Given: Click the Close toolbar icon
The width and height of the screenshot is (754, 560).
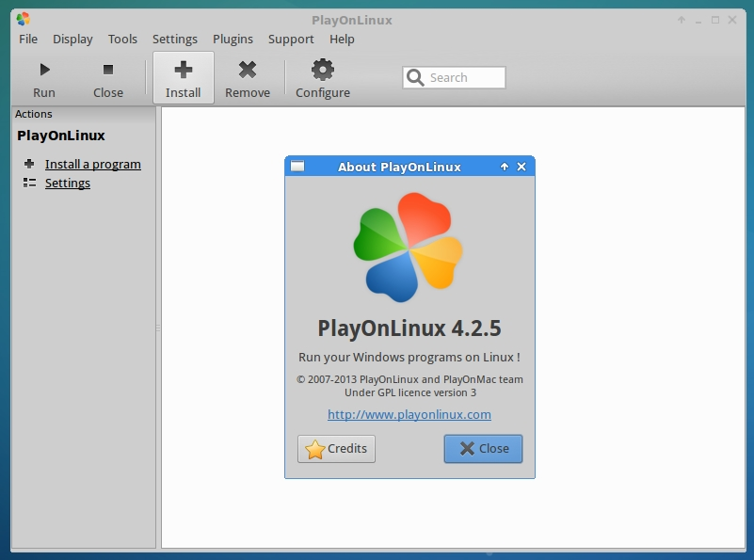Looking at the screenshot, I should tap(107, 69).
